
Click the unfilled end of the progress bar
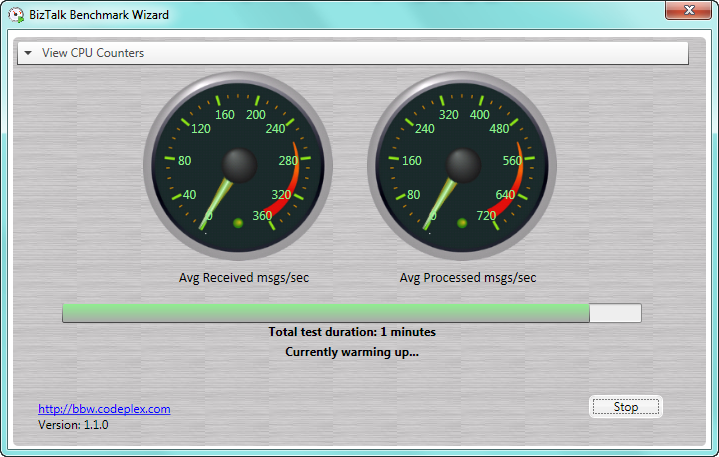tap(615, 314)
